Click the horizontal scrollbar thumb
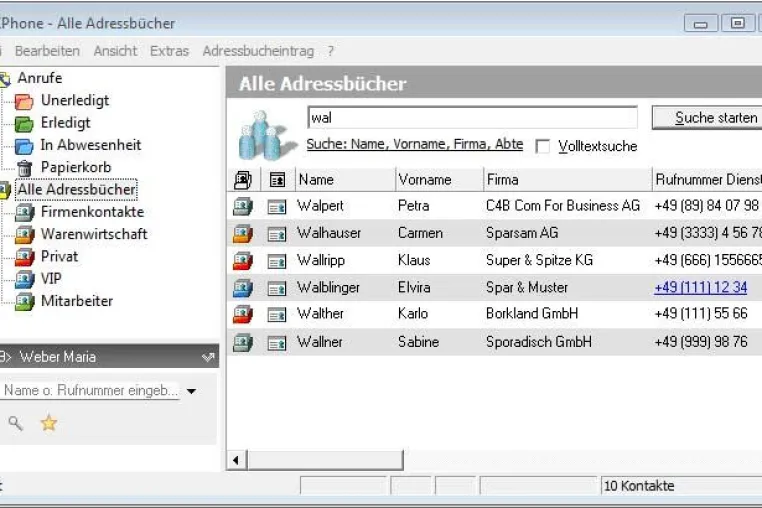The image size is (762, 508). (325, 460)
